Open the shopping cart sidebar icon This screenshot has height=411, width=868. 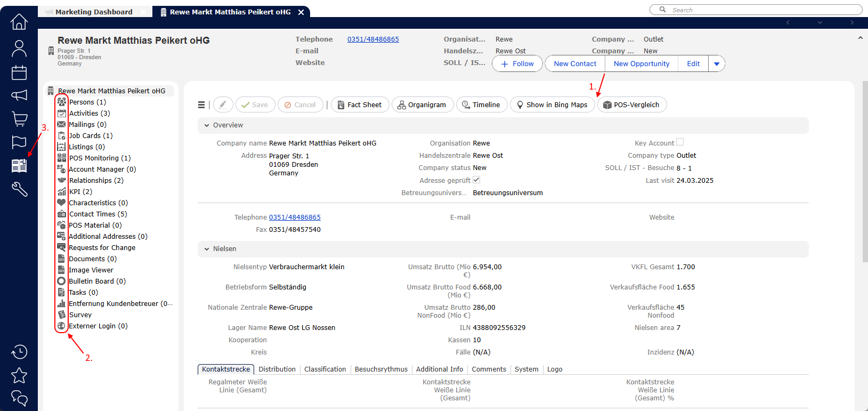[19, 119]
